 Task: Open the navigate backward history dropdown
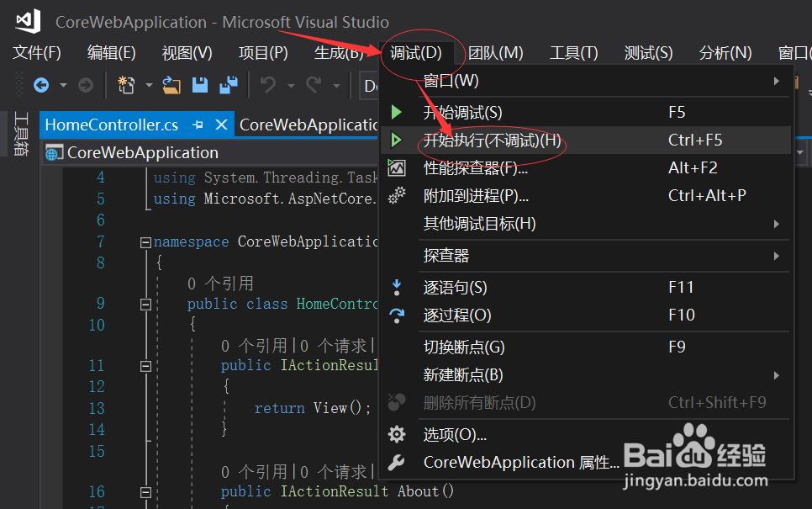63,84
